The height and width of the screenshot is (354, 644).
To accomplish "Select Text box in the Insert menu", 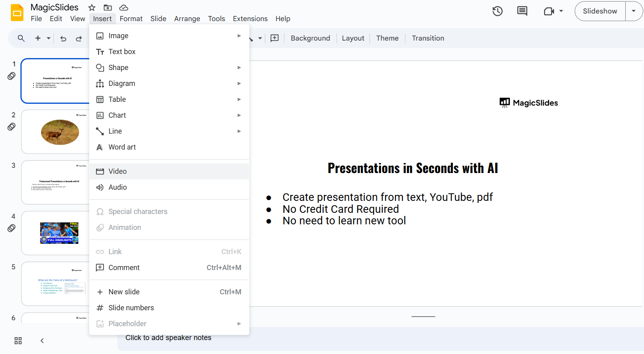I will click(122, 52).
